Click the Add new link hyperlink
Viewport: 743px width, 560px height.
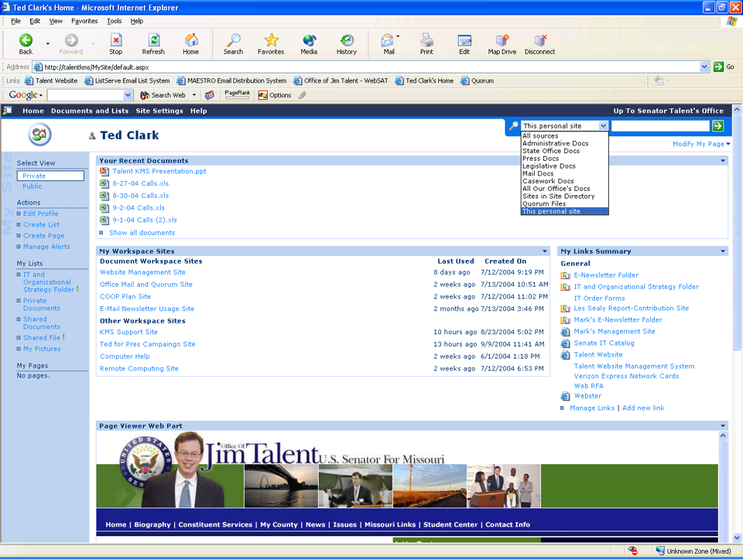[x=643, y=408]
